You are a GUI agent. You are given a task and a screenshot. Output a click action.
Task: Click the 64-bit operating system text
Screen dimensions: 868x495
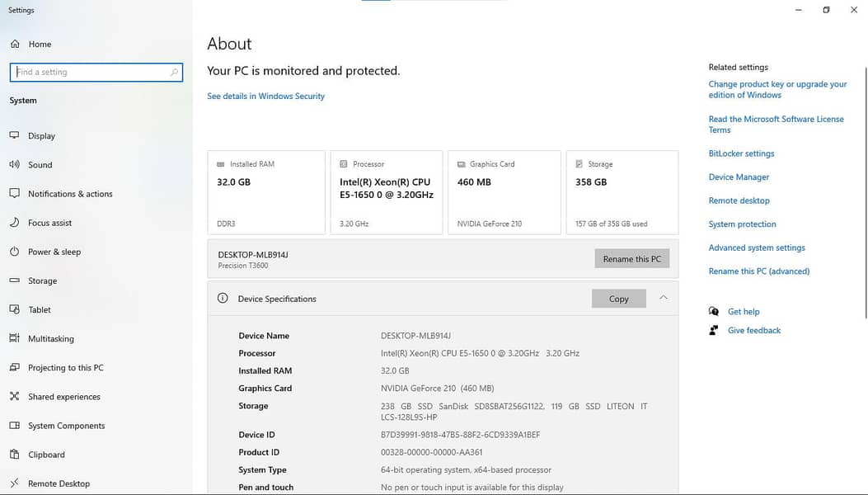466,469
